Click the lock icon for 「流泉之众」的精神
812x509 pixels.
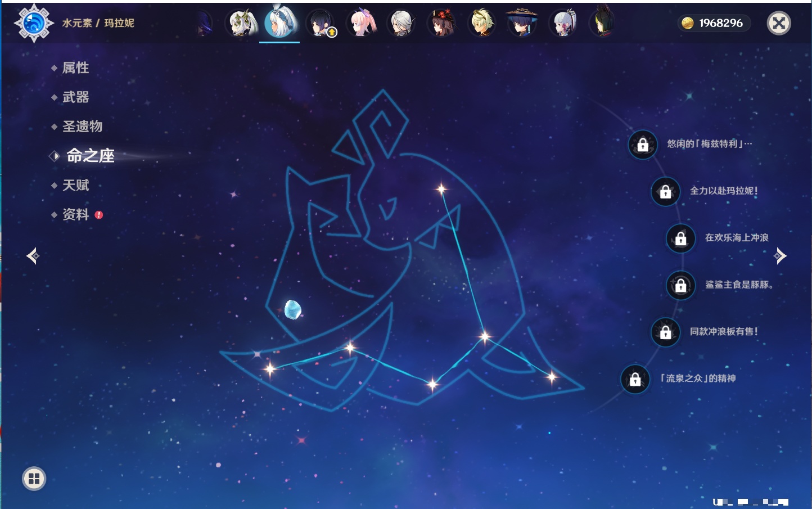pyautogui.click(x=635, y=379)
